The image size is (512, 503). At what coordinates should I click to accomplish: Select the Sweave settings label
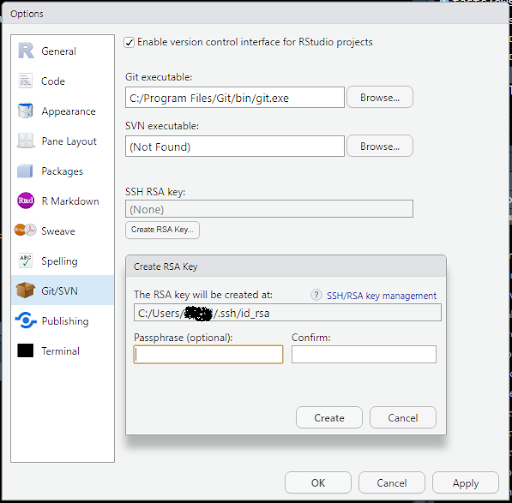(x=58, y=231)
